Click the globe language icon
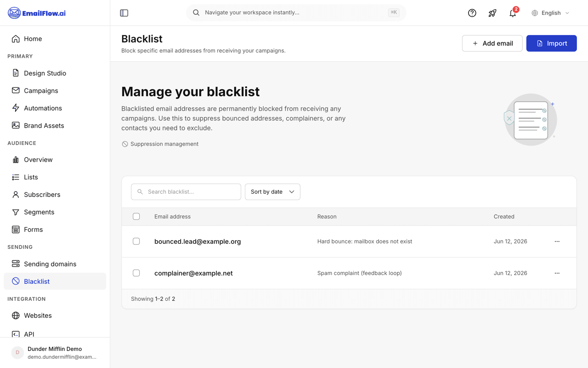 pos(535,13)
